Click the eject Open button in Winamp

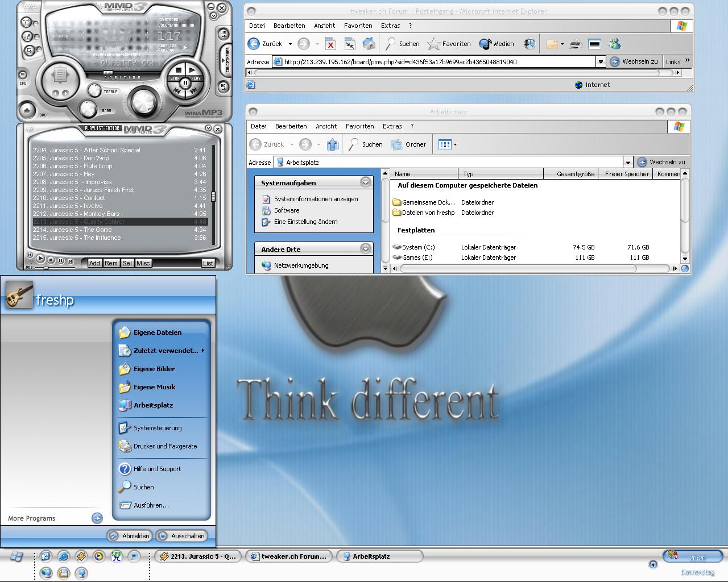coord(27,110)
